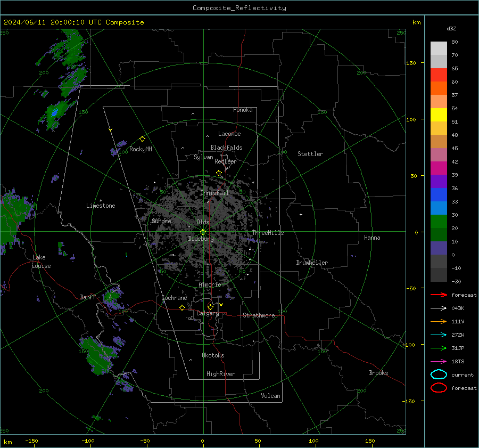Viewport: 479px width, 448px height.
Task: Click the Lacombe label
Action: (229, 134)
